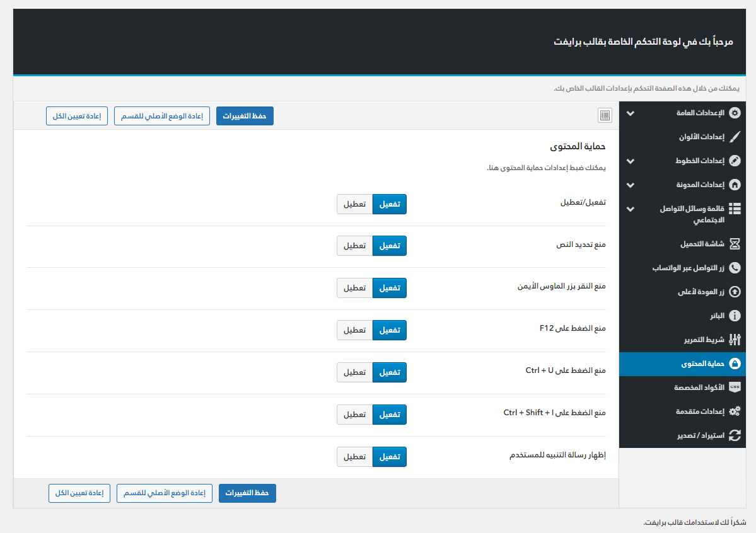
Task: Expand قائمة وسائل التواصل الاجتماعي chevron
Action: pos(630,209)
